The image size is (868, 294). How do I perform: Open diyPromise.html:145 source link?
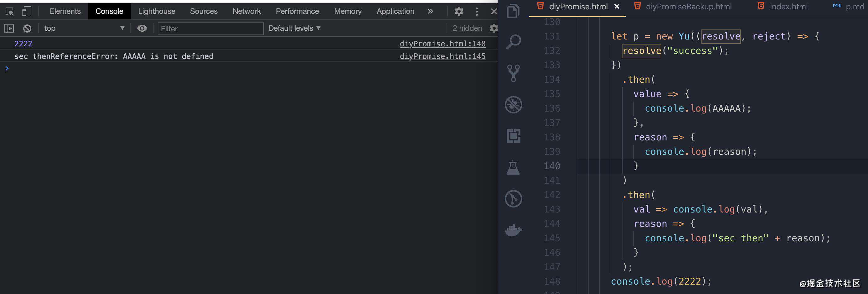coord(442,56)
